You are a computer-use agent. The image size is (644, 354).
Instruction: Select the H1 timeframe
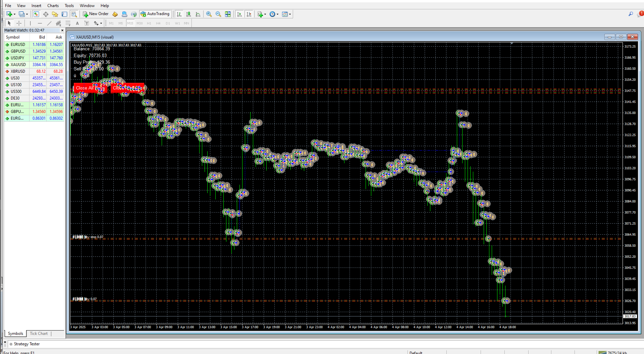tap(149, 23)
